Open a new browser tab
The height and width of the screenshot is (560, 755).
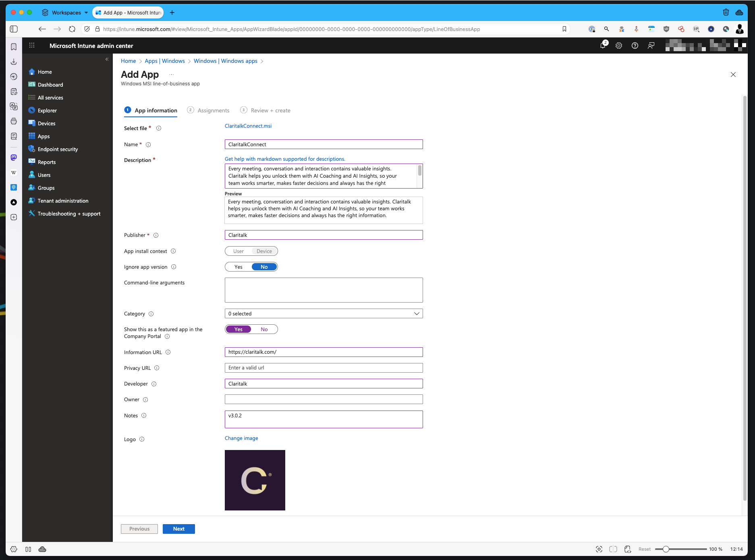172,12
